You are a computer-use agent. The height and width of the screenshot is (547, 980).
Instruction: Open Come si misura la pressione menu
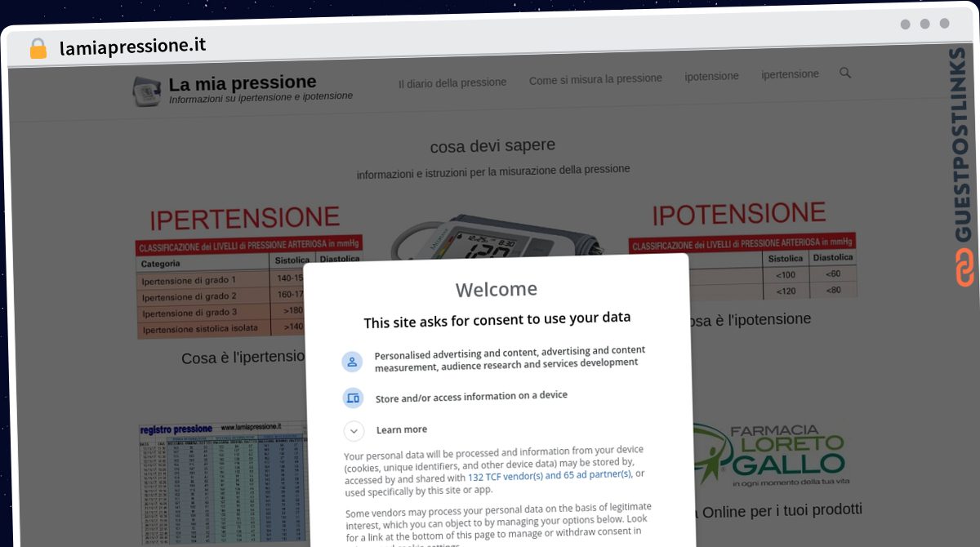[595, 79]
